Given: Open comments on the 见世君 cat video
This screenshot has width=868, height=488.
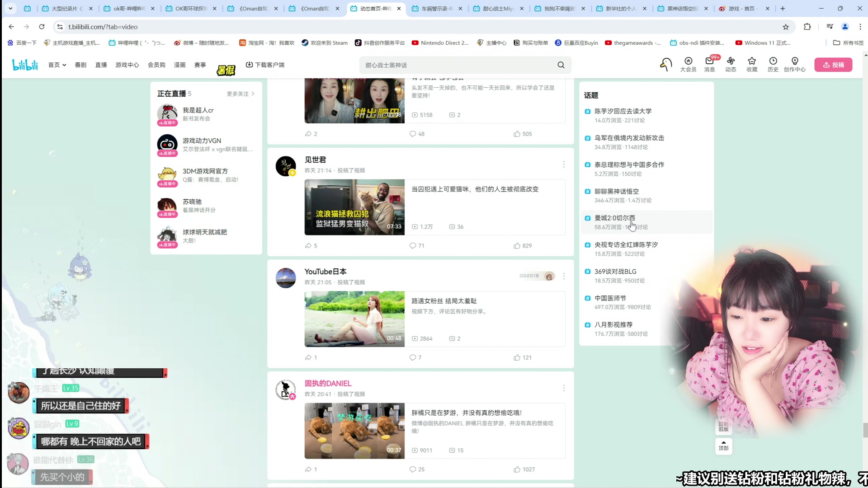Looking at the screenshot, I should pos(413,245).
